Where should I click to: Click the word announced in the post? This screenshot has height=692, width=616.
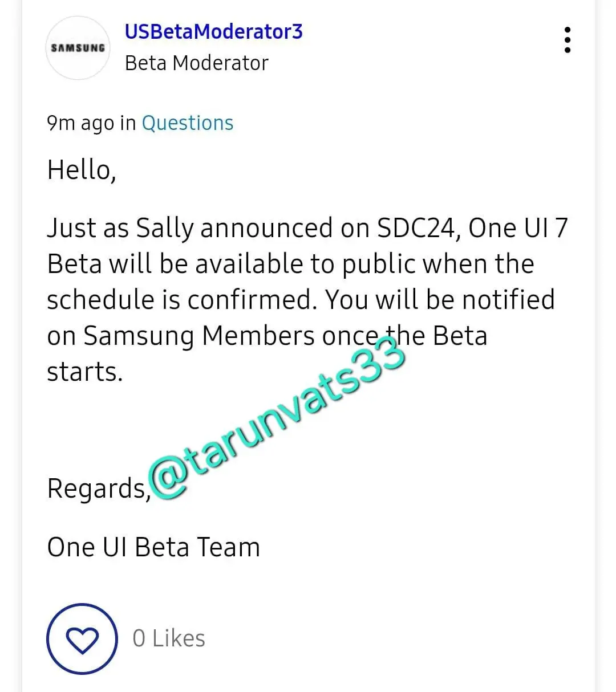[x=266, y=228]
